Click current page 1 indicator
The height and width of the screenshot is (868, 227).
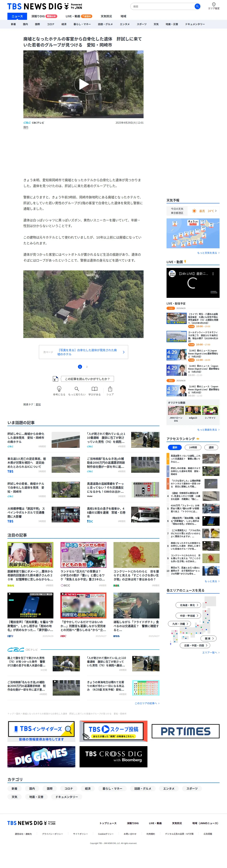coord(80,367)
